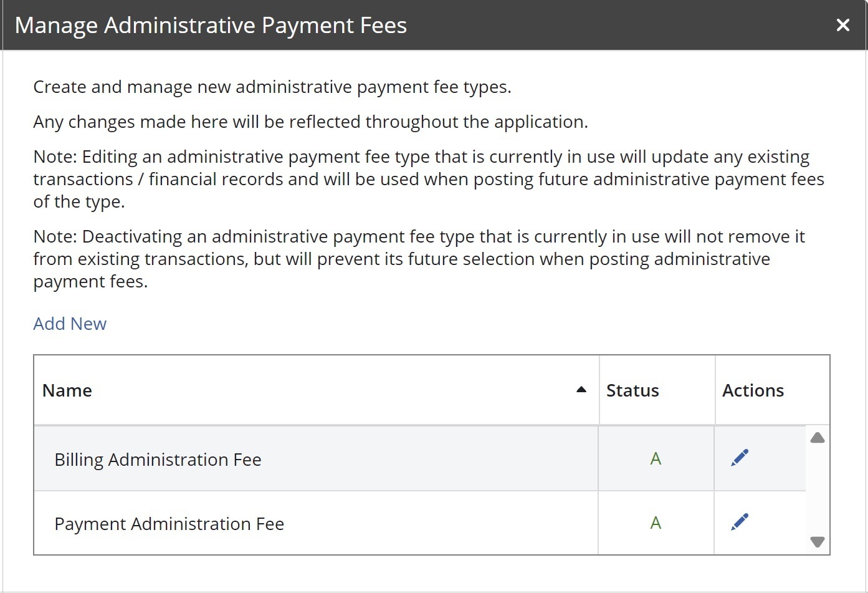Click the pencil icon for Billing Administration Fee
The width and height of the screenshot is (868, 593).
coord(740,458)
